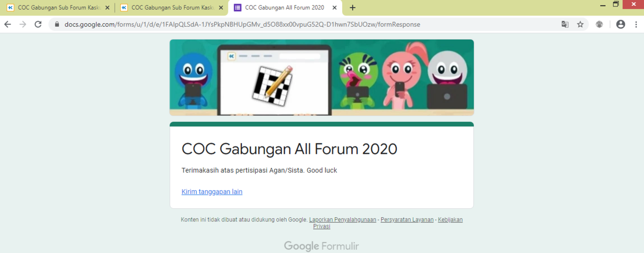Switch to the second COC Gabungan Sub Forum tab

tap(171, 8)
